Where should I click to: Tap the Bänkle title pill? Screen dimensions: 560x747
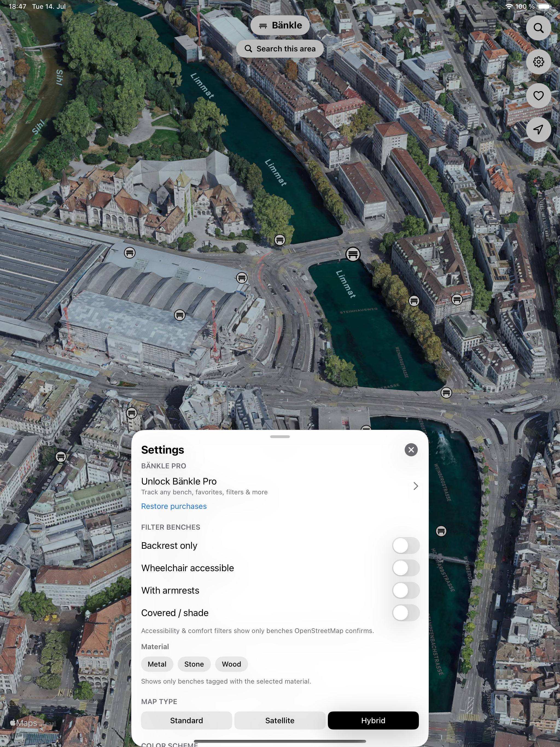280,25
